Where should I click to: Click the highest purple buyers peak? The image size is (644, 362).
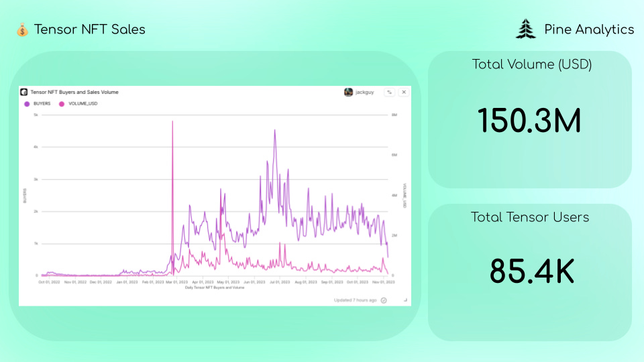click(x=275, y=131)
